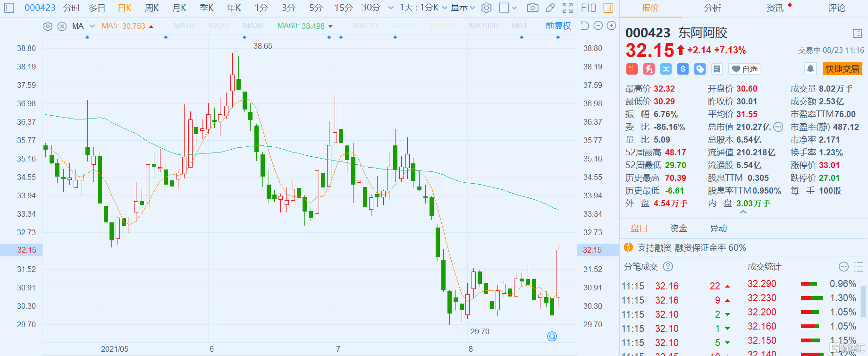Viewport: 868px width, 356px height.
Task: Open the 资讯 news tab
Action: click(775, 8)
